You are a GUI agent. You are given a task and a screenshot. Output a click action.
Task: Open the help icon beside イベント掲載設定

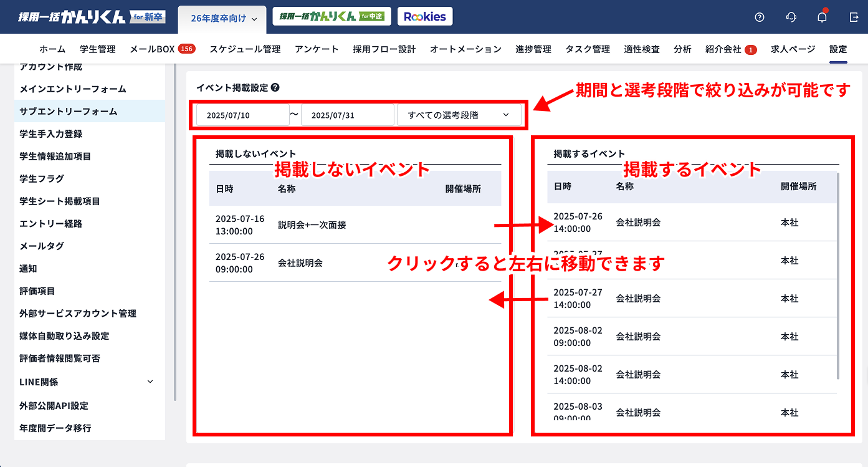coord(274,87)
